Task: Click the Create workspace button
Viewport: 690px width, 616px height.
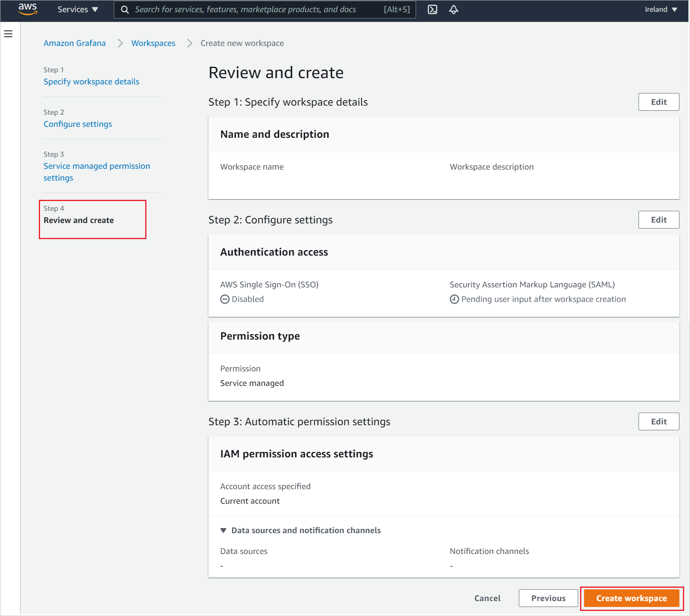Action: pos(631,598)
